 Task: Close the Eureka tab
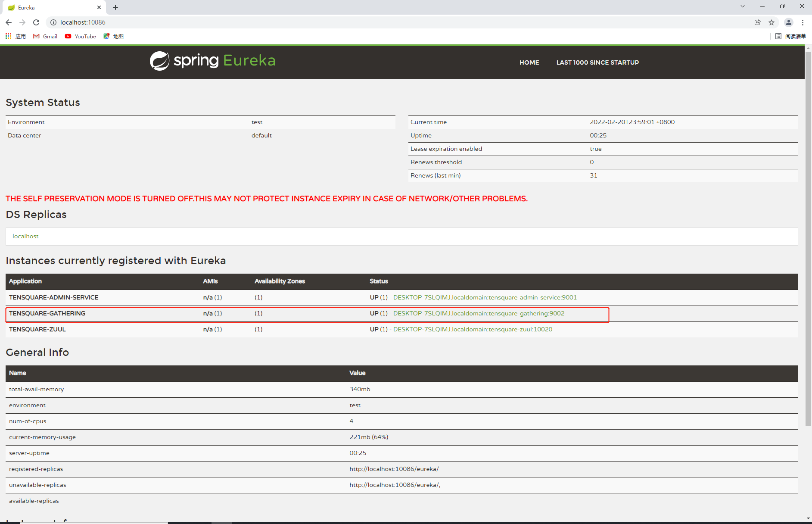tap(99, 7)
